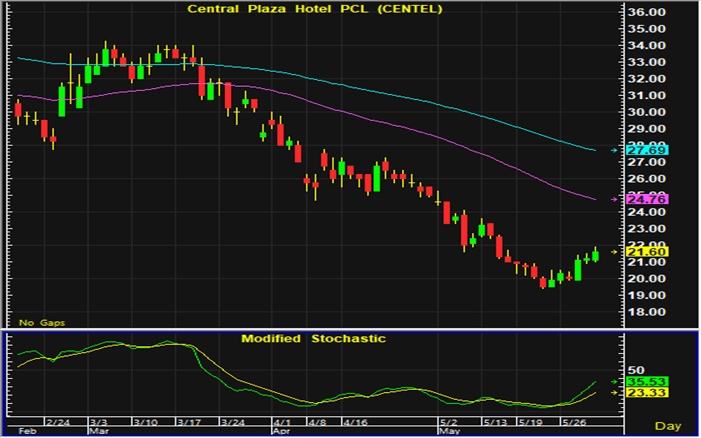The image size is (701, 438).
Task: Click the Modified Stochastic panel title
Action: [313, 339]
